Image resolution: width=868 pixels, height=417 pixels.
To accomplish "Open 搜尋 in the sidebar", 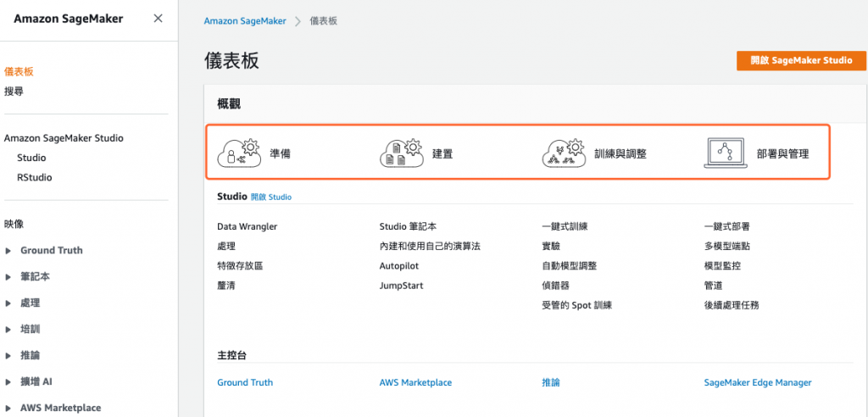I will pos(14,92).
